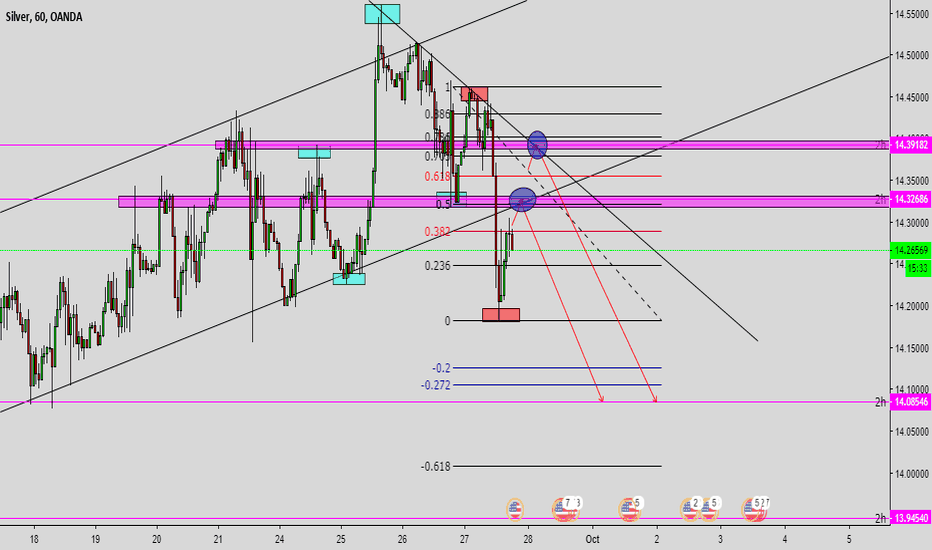Image resolution: width=932 pixels, height=550 pixels.
Task: Select the cyan rectangle on the Sep 25 low
Action: pyautogui.click(x=349, y=279)
